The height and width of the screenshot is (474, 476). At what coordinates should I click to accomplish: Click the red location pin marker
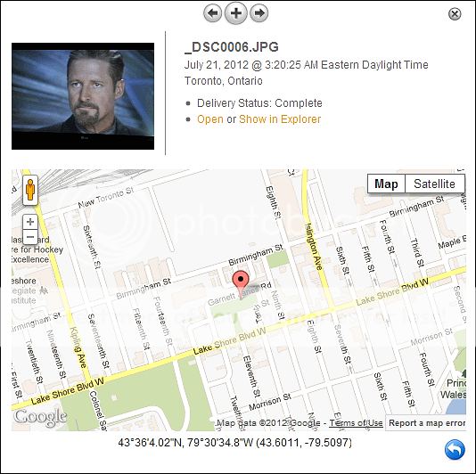[x=241, y=284]
